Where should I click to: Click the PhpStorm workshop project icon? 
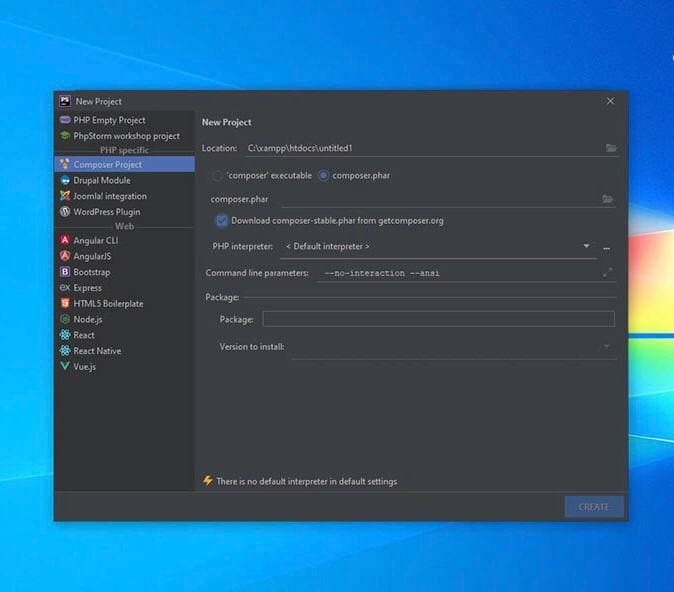coord(65,136)
